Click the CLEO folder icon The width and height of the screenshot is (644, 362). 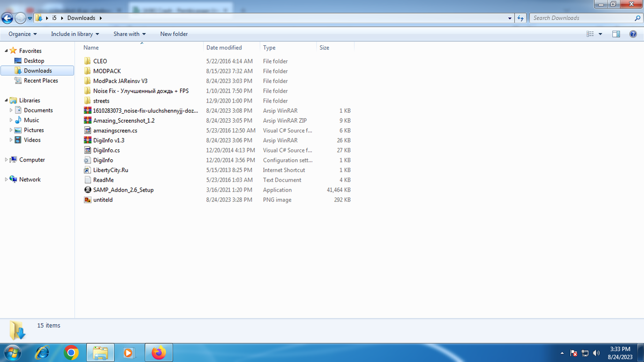tap(88, 61)
